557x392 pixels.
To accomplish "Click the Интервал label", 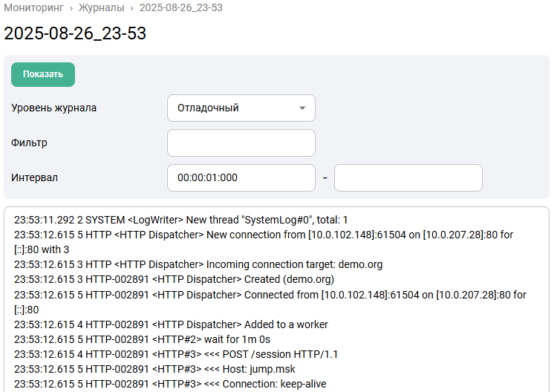I will [34, 177].
